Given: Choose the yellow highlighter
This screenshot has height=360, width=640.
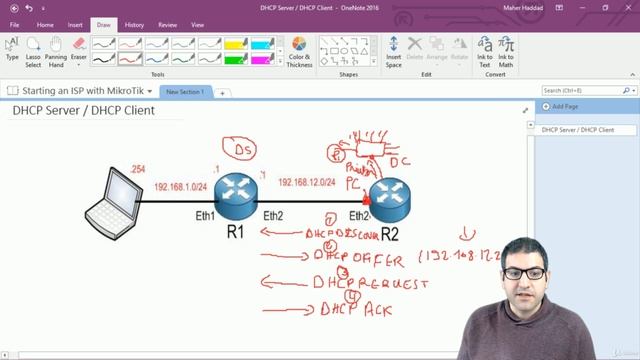Looking at the screenshot, I should point(236,43).
